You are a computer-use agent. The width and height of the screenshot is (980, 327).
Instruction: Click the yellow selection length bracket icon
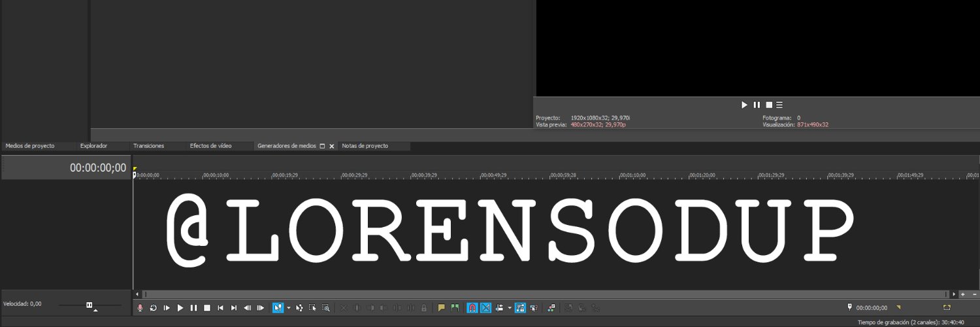pos(947,307)
